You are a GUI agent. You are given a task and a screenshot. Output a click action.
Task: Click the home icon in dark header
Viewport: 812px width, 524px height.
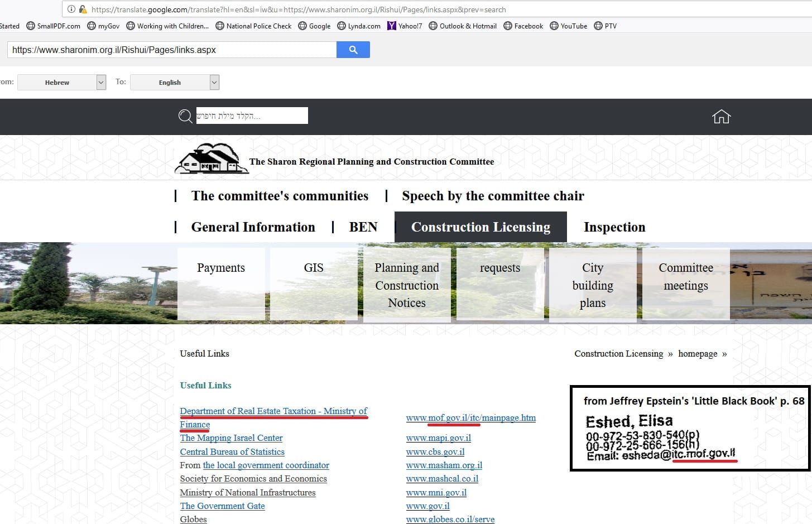721,117
